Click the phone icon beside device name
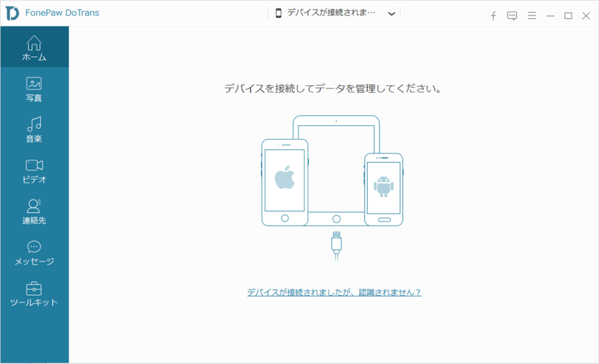The image size is (599, 364). (278, 13)
